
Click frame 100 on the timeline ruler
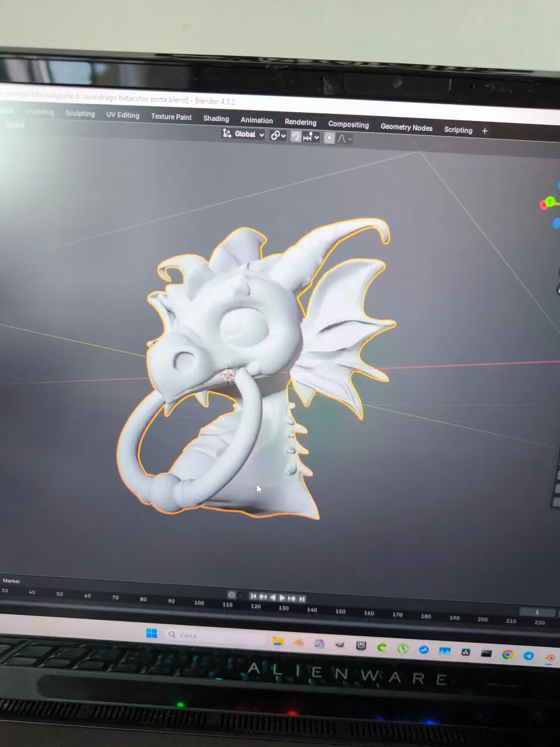(199, 603)
